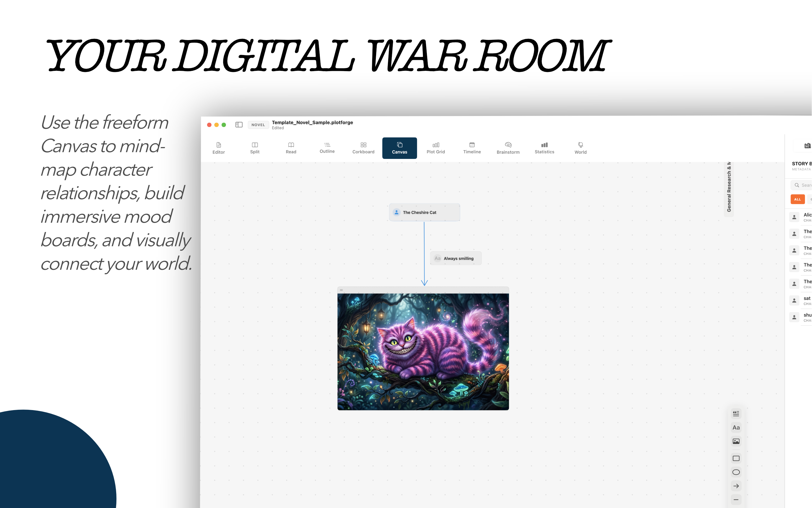Add a quote note block tool

[736, 413]
